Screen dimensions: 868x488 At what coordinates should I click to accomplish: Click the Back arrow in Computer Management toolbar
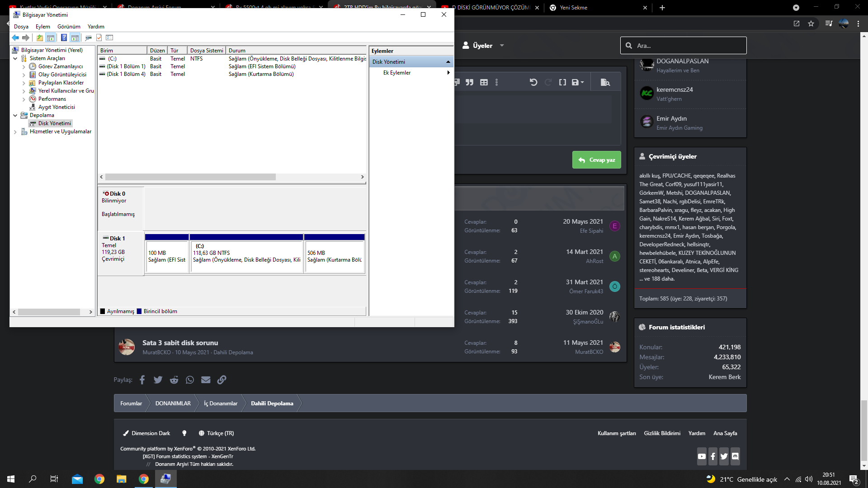pyautogui.click(x=15, y=38)
